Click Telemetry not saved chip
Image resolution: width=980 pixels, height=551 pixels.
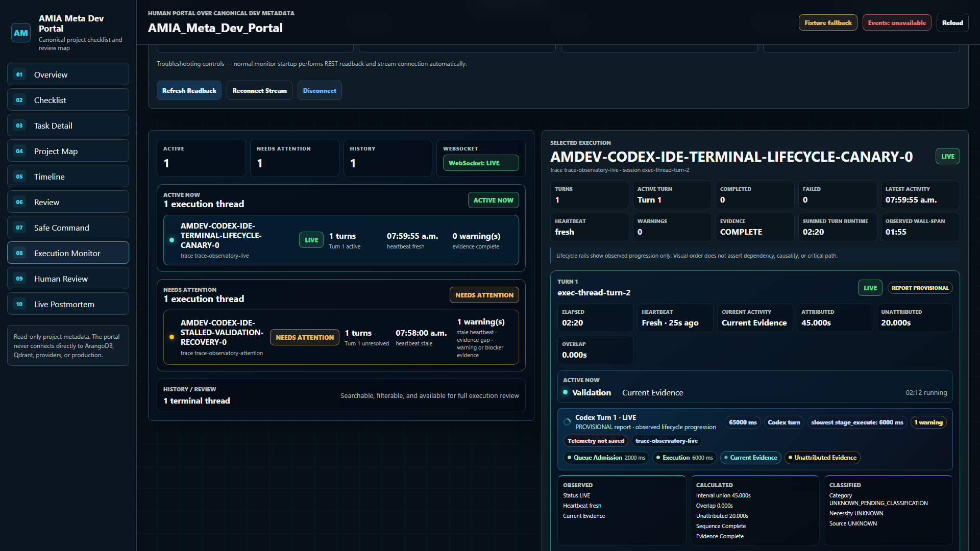[x=596, y=441]
